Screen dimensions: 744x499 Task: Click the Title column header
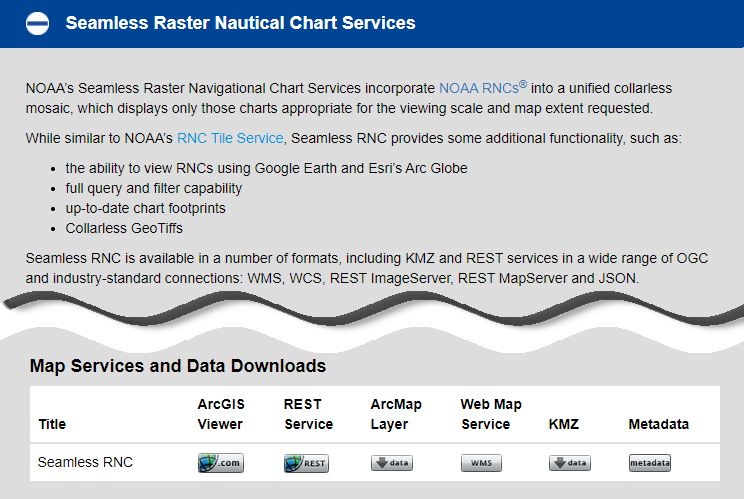pos(52,424)
